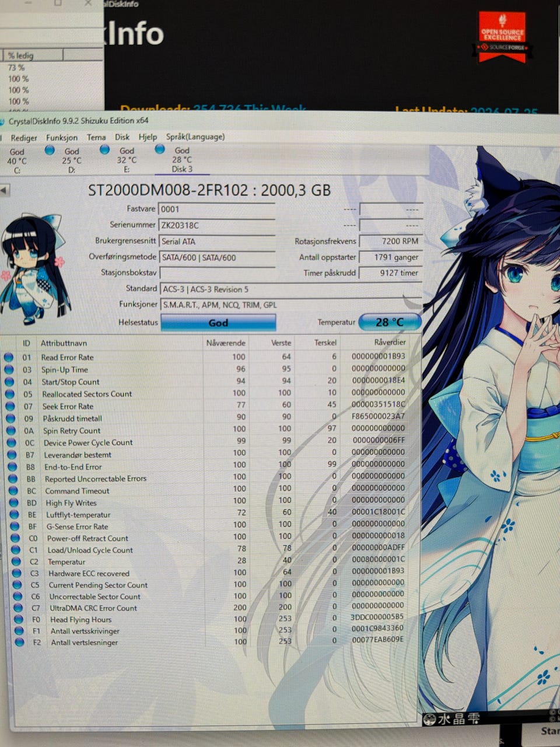This screenshot has width=560, height=747.
Task: Open the Hjelp menu
Action: 148,137
